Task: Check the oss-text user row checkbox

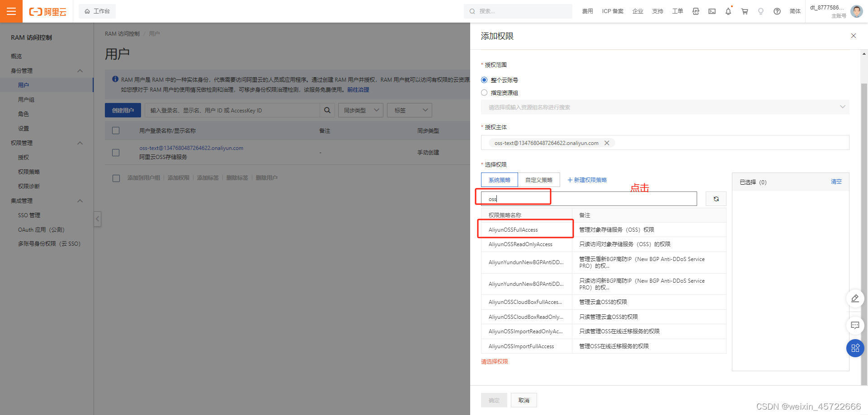Action: pyautogui.click(x=116, y=153)
